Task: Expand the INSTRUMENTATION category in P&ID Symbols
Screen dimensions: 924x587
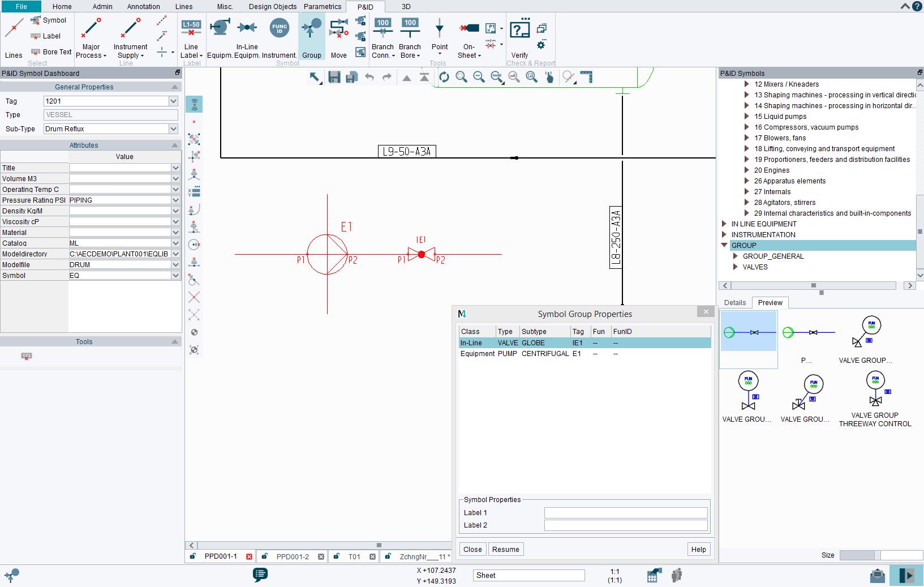Action: 725,234
